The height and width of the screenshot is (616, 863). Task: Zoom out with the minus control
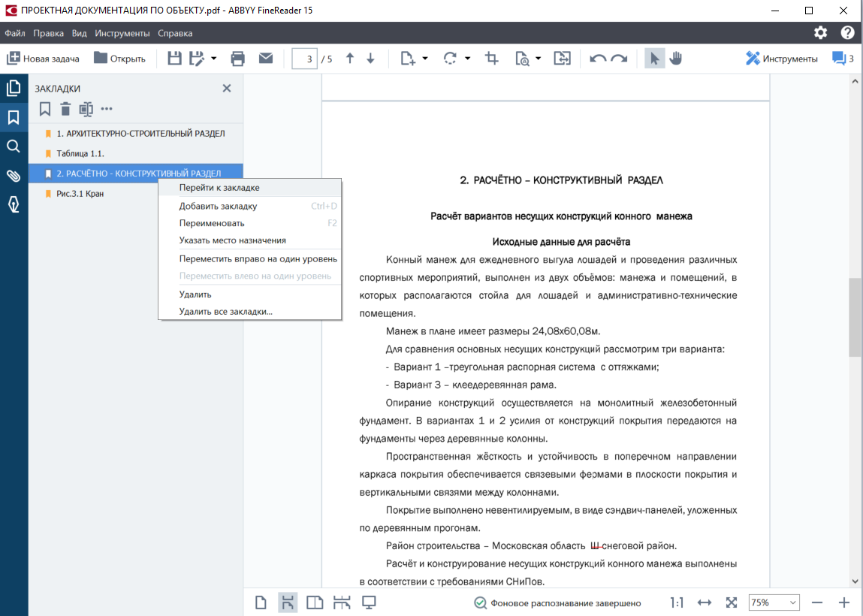[x=816, y=602]
